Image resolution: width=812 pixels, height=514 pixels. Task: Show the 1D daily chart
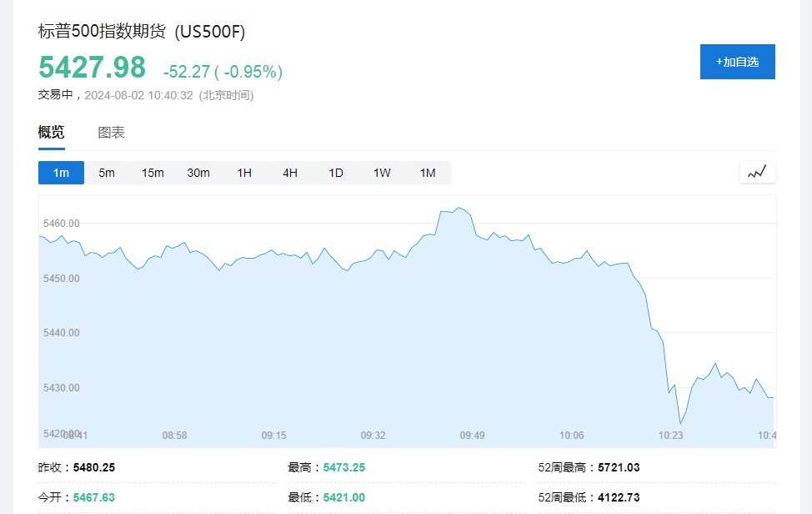(x=336, y=173)
